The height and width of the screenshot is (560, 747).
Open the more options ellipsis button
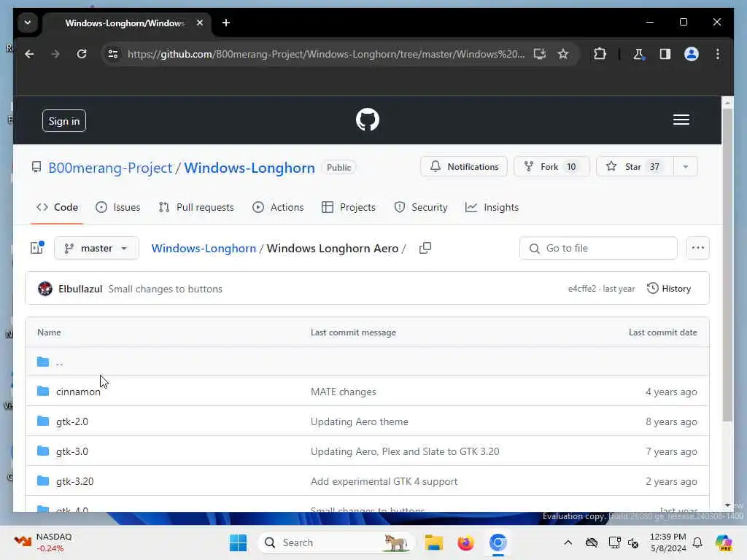pos(697,248)
